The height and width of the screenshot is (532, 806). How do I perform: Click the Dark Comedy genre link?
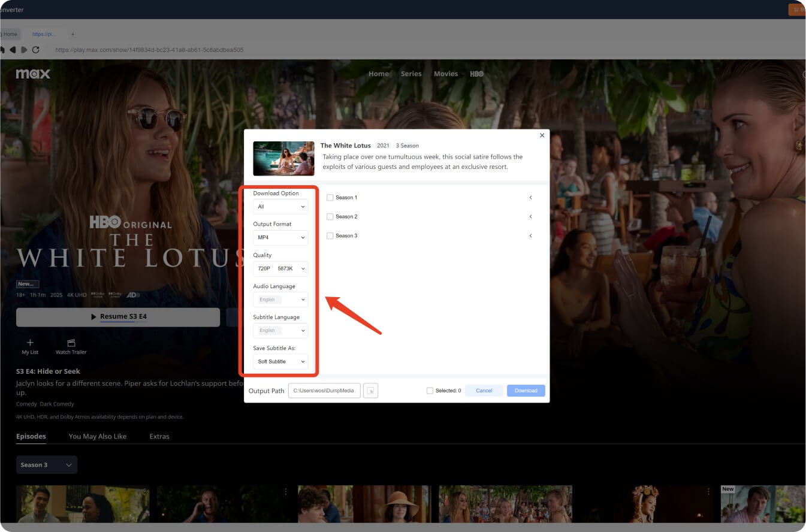[x=57, y=404]
